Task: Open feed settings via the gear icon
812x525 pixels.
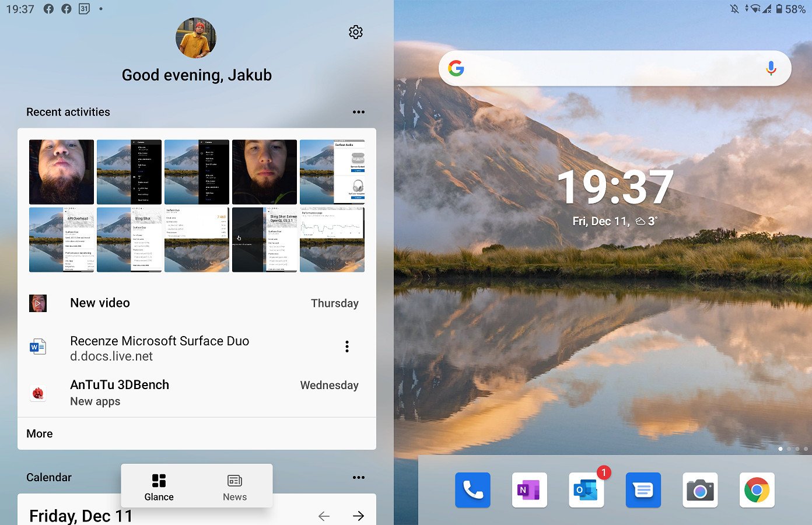Action: pos(356,32)
